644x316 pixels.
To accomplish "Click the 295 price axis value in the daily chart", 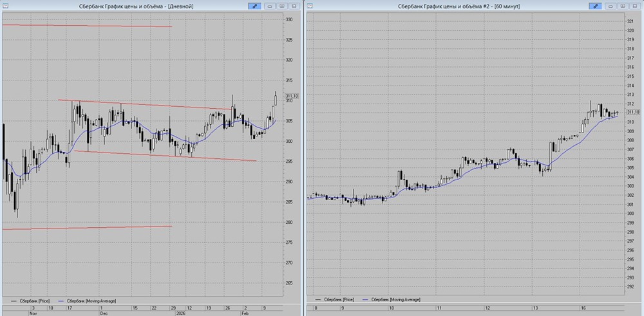I will 289,162.
